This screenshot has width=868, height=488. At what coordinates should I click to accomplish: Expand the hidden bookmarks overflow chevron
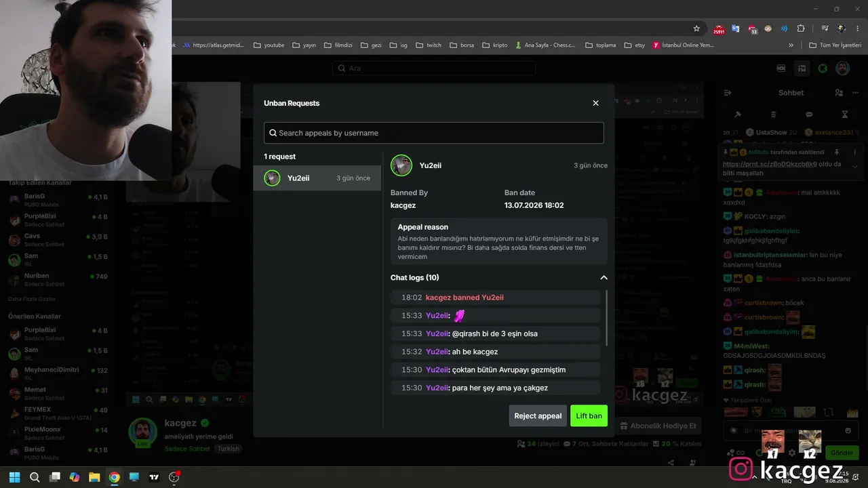(791, 45)
